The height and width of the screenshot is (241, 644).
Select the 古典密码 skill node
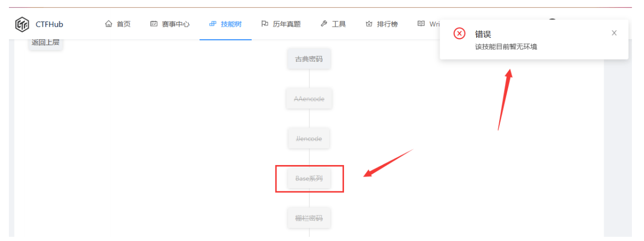[309, 59]
